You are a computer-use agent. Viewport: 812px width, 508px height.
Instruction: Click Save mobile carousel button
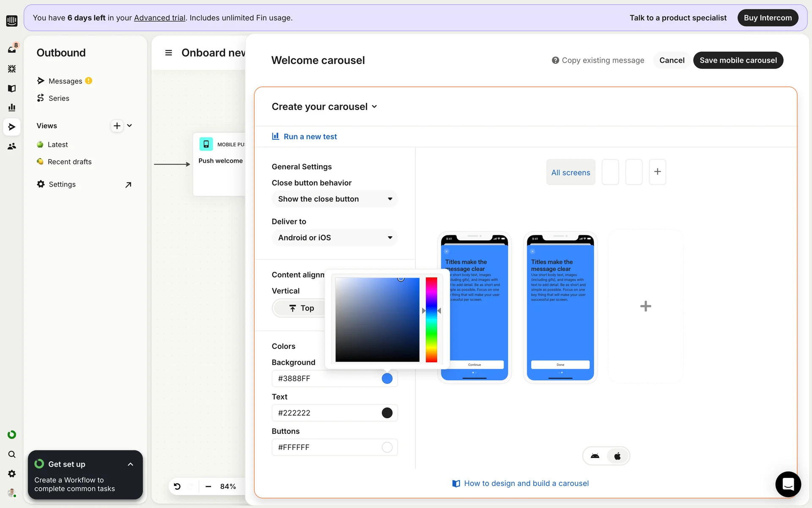[738, 60]
